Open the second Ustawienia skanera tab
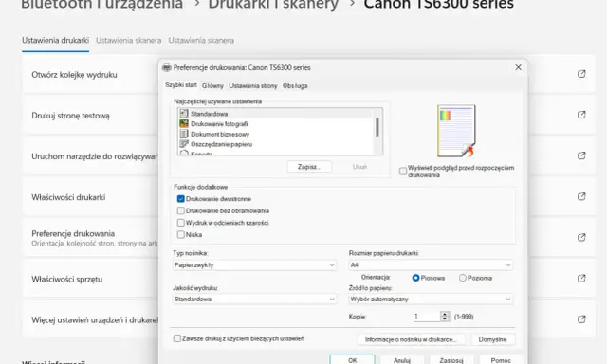This screenshot has height=364, width=607. 201,40
